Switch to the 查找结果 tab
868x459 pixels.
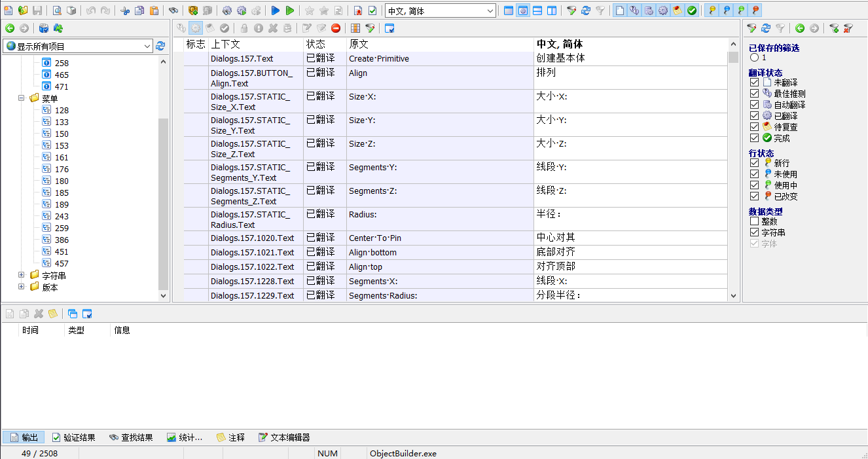click(131, 437)
